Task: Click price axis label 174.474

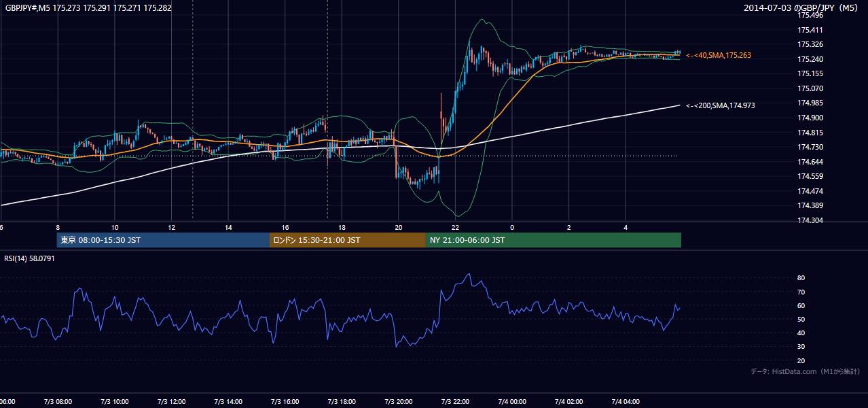Action: (x=810, y=191)
